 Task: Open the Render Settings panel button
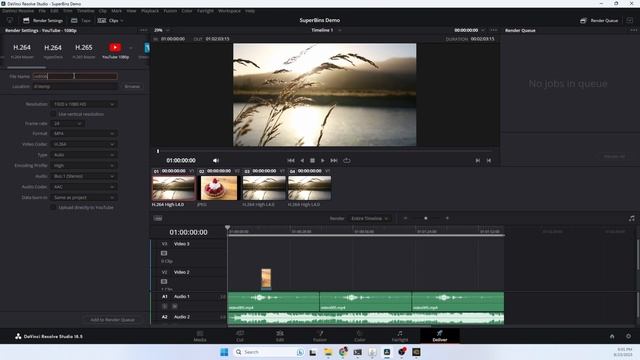pyautogui.click(x=43, y=20)
